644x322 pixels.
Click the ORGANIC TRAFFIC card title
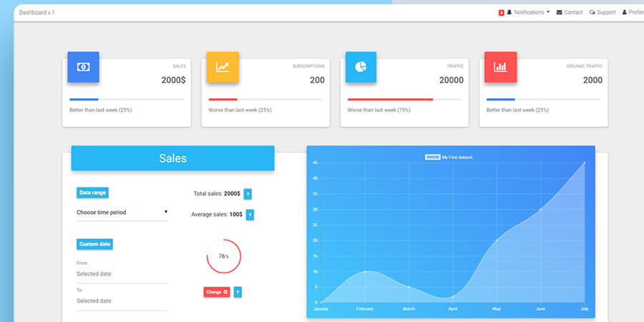pyautogui.click(x=585, y=66)
